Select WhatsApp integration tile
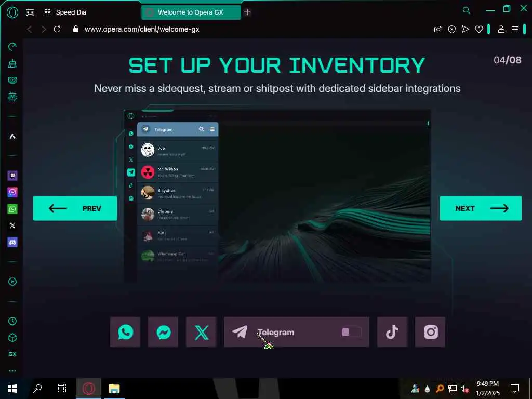This screenshot has height=399, width=532. pyautogui.click(x=125, y=332)
